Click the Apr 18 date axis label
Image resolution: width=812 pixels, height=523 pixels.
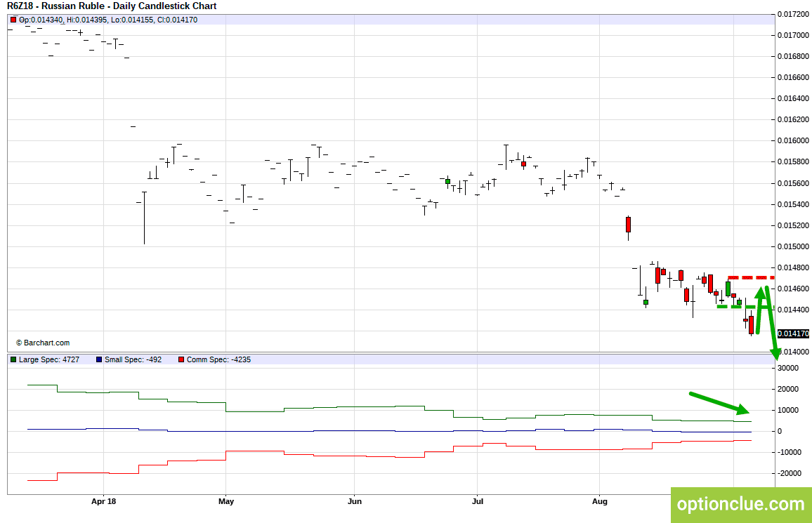(x=103, y=501)
